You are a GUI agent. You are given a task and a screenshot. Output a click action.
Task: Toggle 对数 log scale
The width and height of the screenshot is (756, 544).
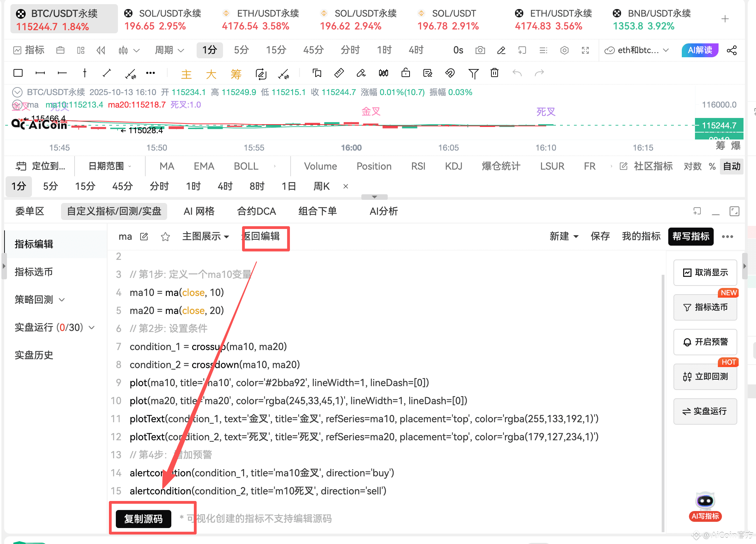(x=693, y=166)
